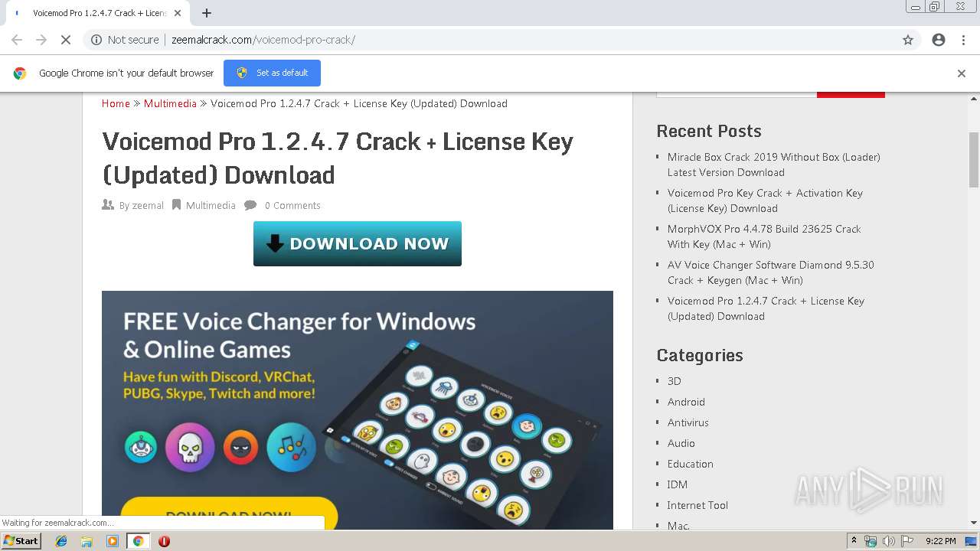Open Voicemod Pro Key Crack post

765,201
